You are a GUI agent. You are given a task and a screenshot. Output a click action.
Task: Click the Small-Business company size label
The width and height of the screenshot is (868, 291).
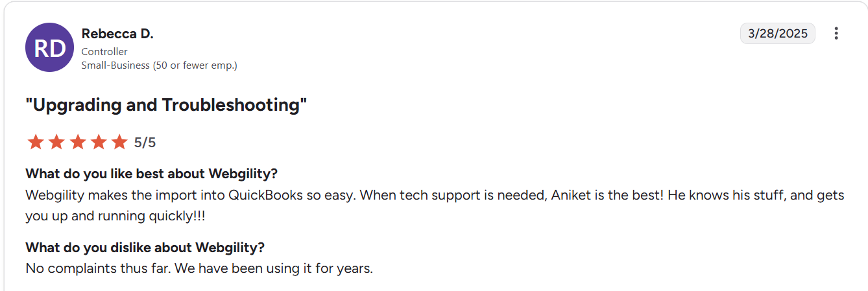click(x=159, y=65)
